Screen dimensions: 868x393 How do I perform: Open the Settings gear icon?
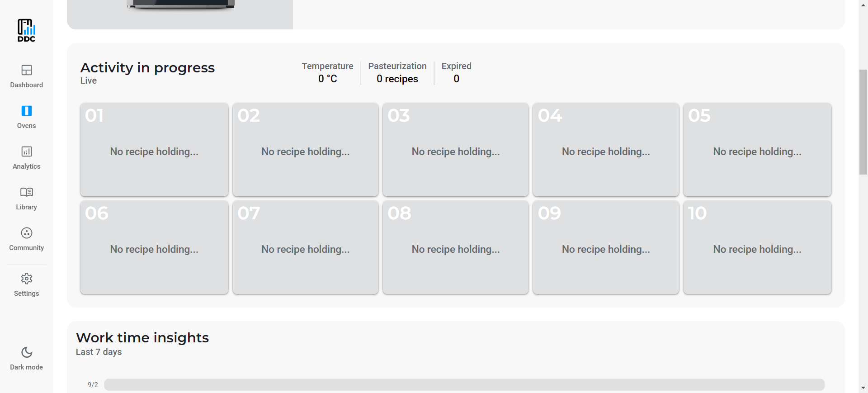(x=27, y=279)
